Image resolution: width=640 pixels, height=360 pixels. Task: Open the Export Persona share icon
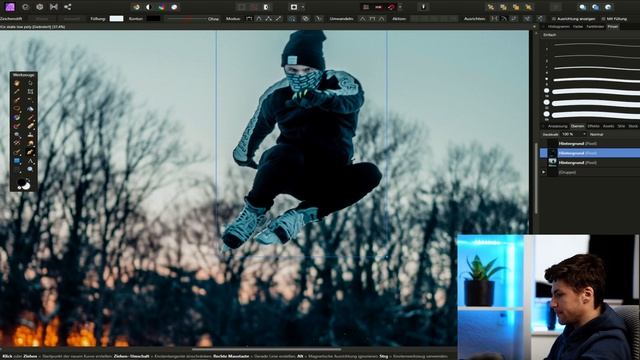[x=68, y=7]
